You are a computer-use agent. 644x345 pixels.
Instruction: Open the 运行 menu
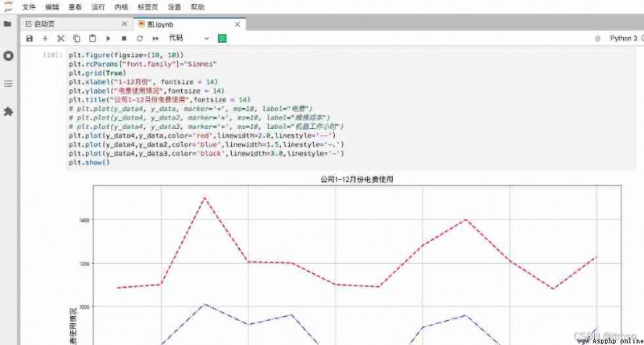tap(98, 7)
